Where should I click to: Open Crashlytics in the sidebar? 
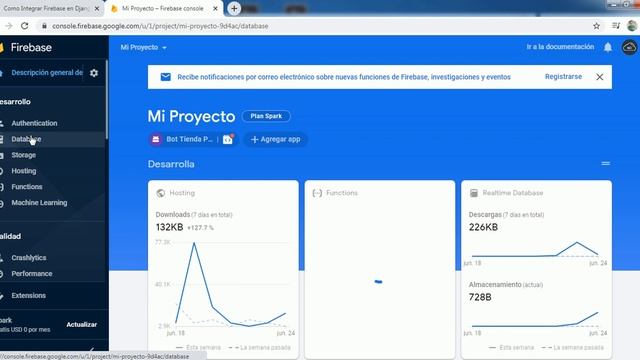coord(29,258)
